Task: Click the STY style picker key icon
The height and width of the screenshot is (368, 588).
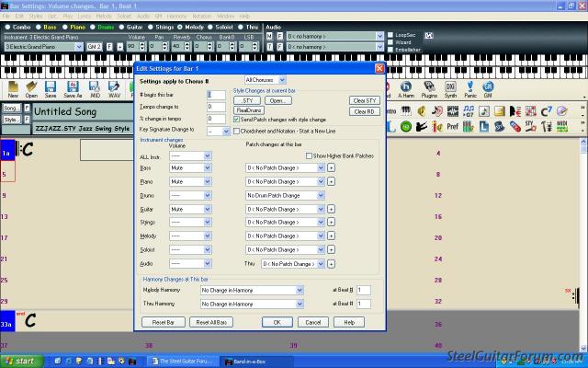Action: click(x=530, y=127)
